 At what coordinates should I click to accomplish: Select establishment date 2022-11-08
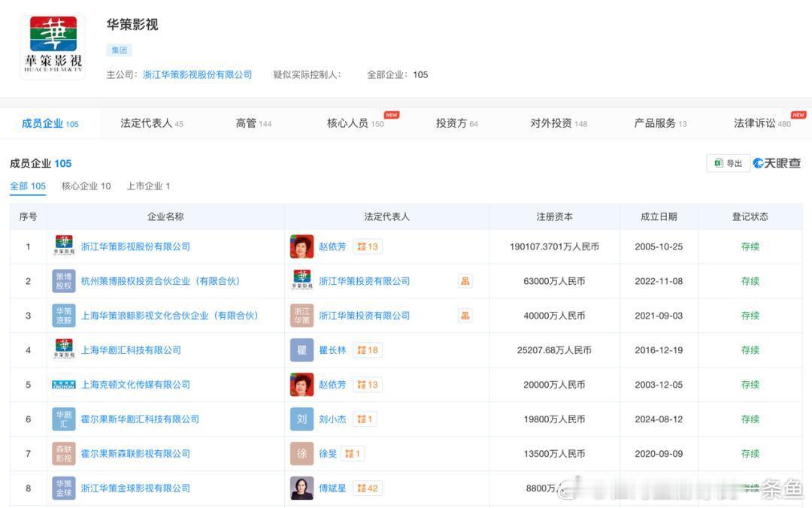pyautogui.click(x=659, y=281)
